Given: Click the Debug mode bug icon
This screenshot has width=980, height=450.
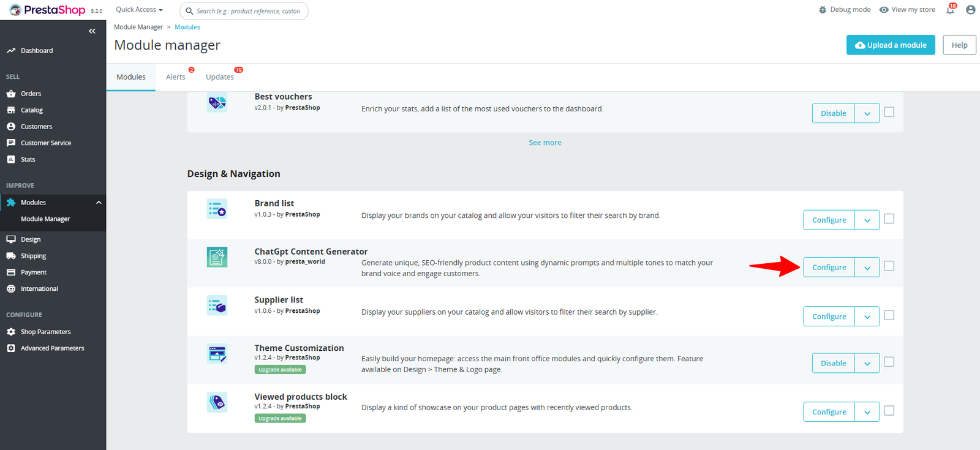Looking at the screenshot, I should [823, 10].
